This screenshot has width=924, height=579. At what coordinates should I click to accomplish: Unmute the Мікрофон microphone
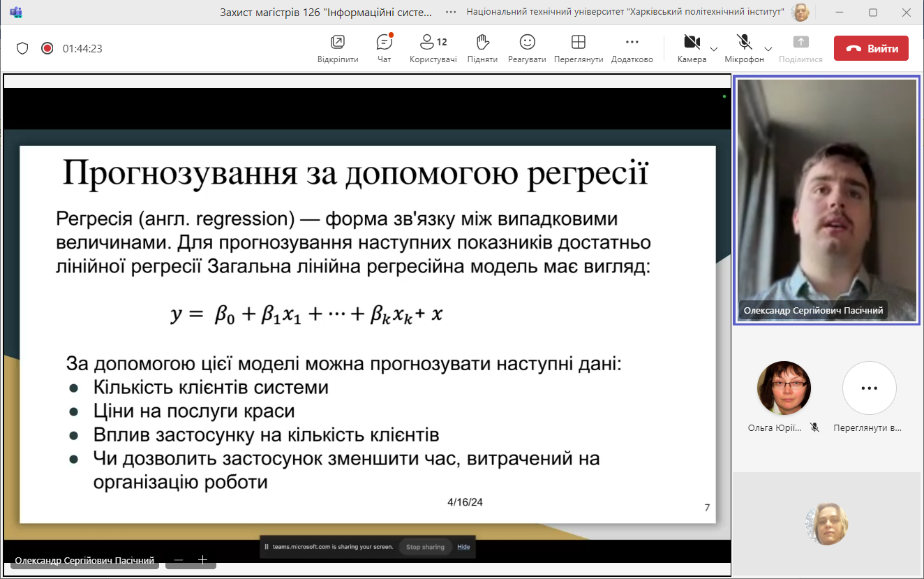(x=744, y=47)
